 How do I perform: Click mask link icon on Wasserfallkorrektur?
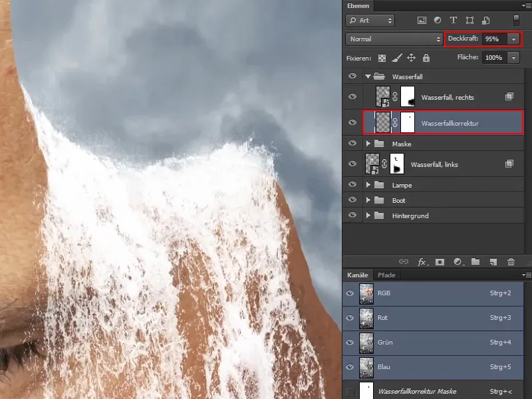(395, 122)
